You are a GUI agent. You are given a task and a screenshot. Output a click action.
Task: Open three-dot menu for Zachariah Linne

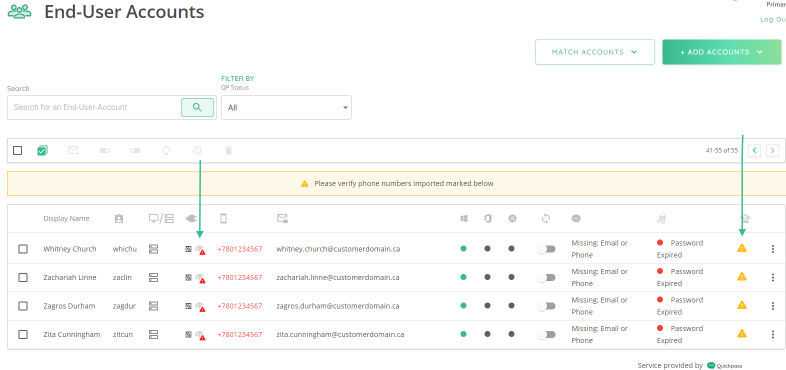pos(772,278)
